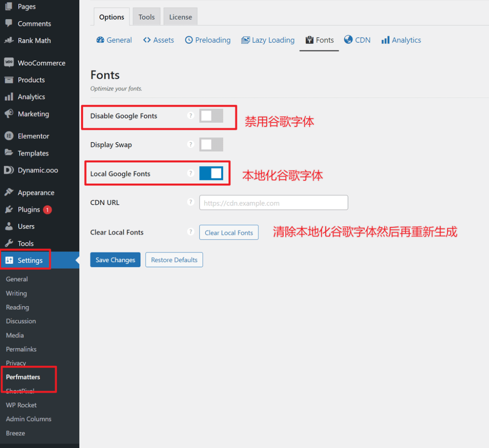Open Reading settings submenu item

(18, 307)
